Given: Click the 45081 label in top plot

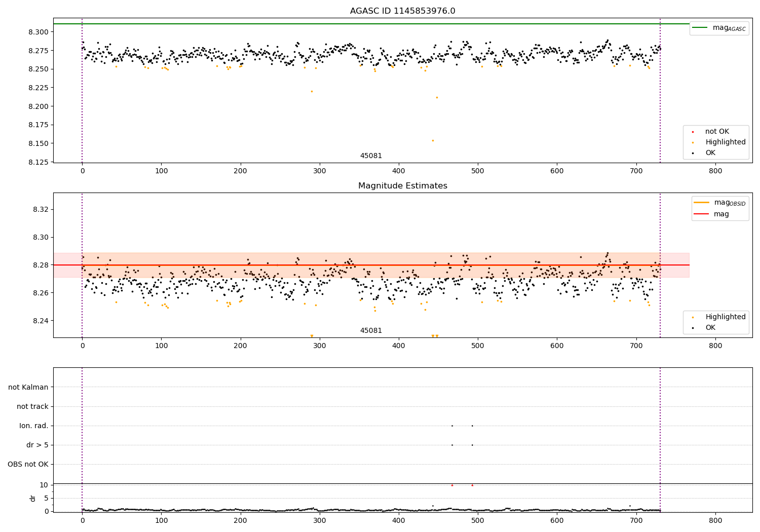Looking at the screenshot, I should pyautogui.click(x=371, y=156).
